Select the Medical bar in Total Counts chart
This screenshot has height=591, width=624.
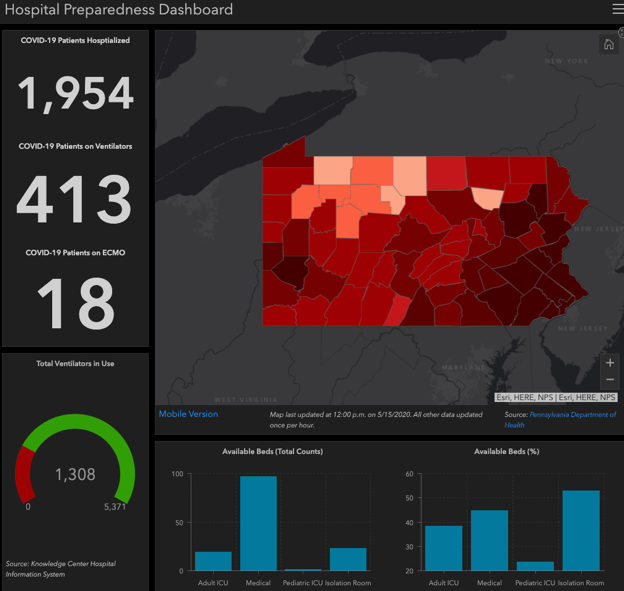point(258,524)
